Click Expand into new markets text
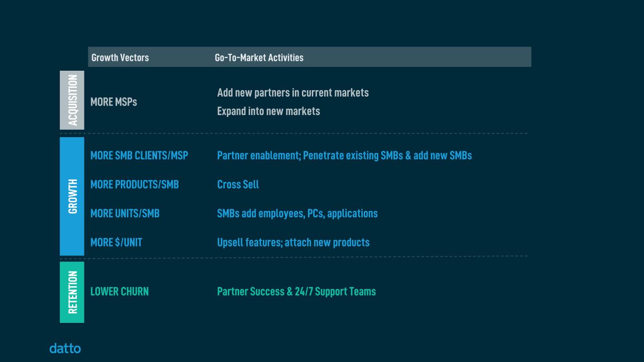644x362 pixels. click(x=268, y=111)
